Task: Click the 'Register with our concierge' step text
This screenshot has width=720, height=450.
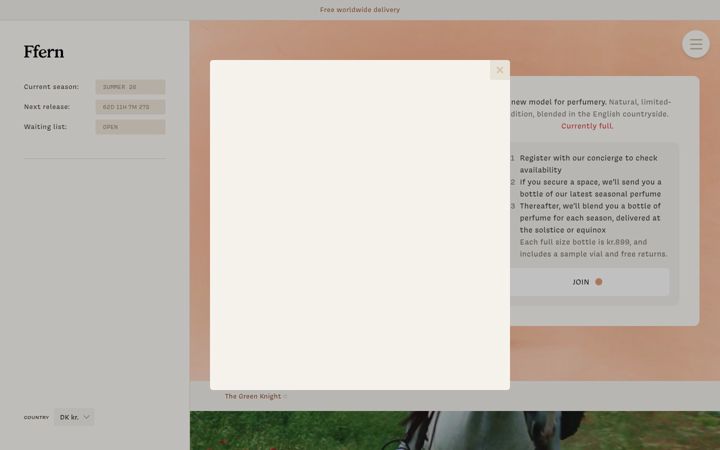Action: coord(589,164)
